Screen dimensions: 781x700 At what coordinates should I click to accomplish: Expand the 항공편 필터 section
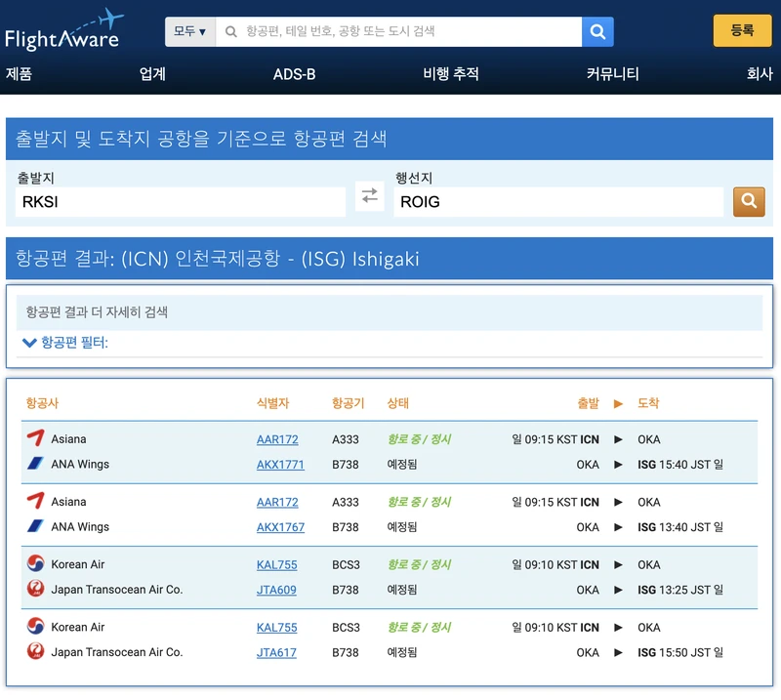65,343
